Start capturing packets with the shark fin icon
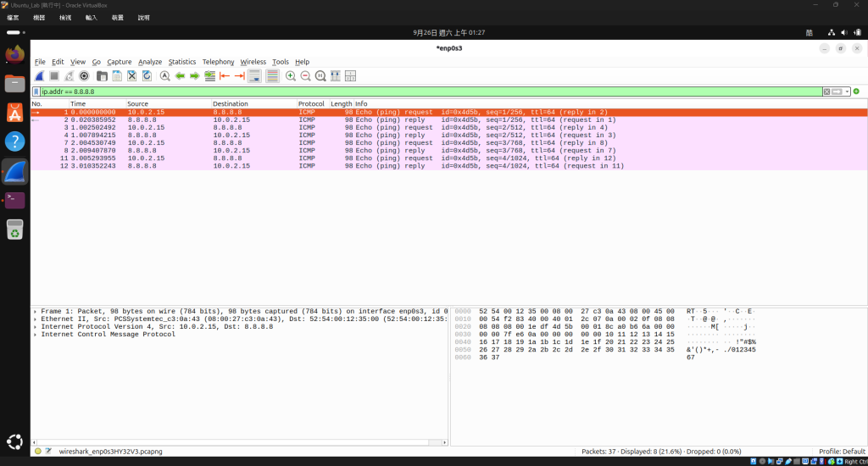This screenshot has height=466, width=868. coord(39,76)
